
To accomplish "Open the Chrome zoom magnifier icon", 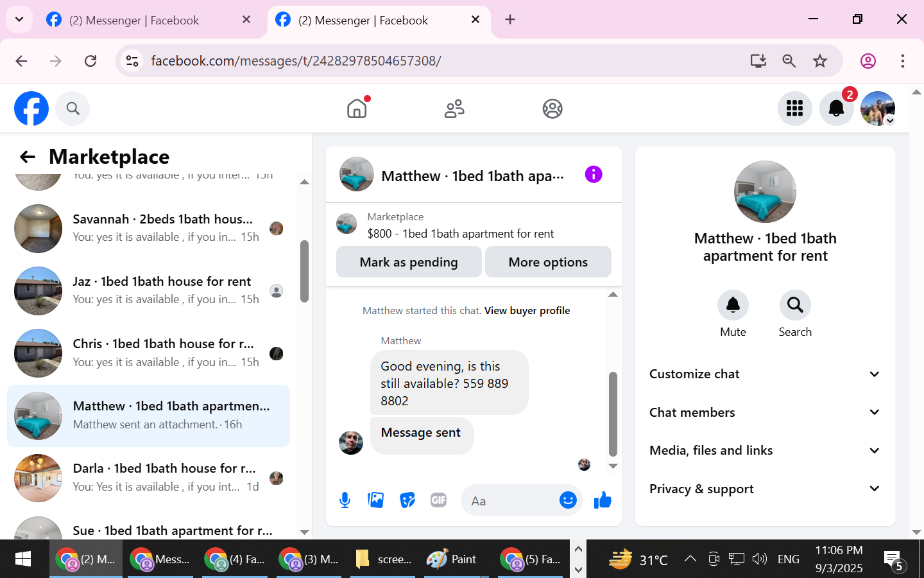I will point(789,61).
